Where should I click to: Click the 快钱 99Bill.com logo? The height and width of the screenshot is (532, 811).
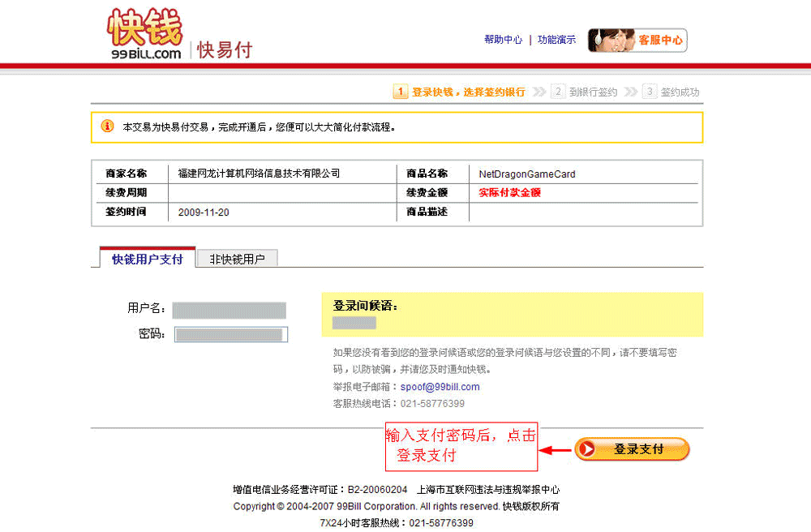pyautogui.click(x=145, y=34)
